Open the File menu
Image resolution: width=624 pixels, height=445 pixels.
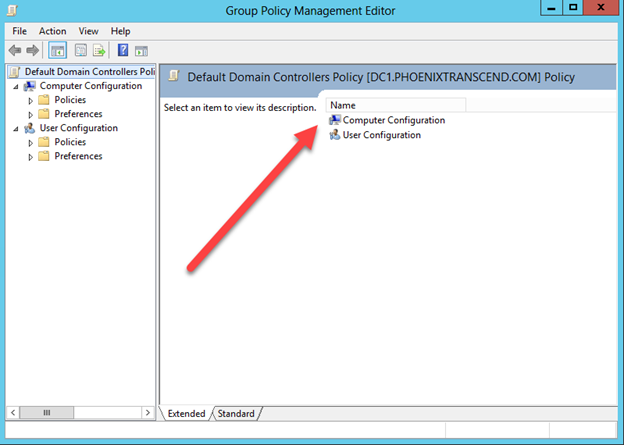coord(19,31)
